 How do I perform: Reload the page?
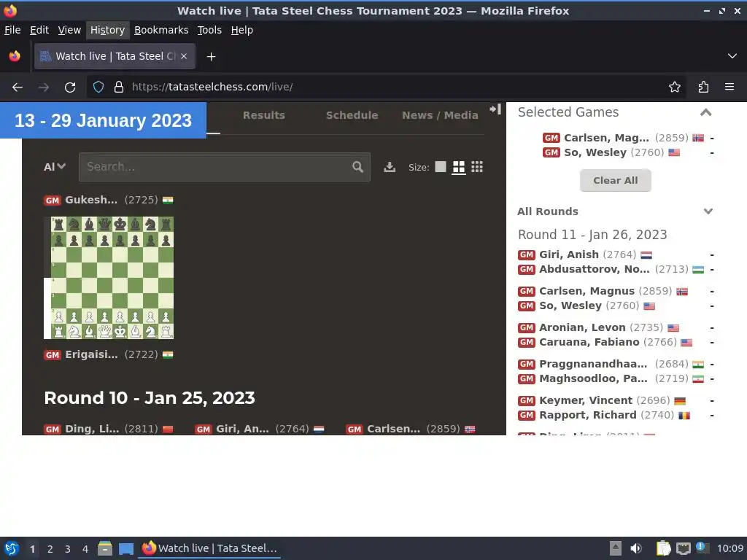coord(70,87)
